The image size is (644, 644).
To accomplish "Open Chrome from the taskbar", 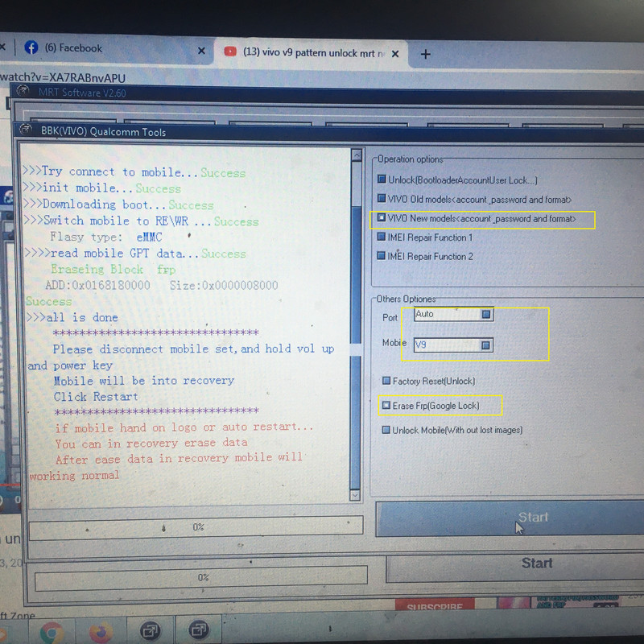I will [52, 632].
